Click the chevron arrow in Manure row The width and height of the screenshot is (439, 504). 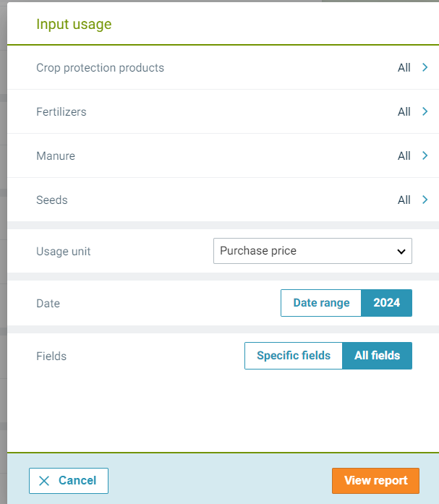(x=425, y=156)
